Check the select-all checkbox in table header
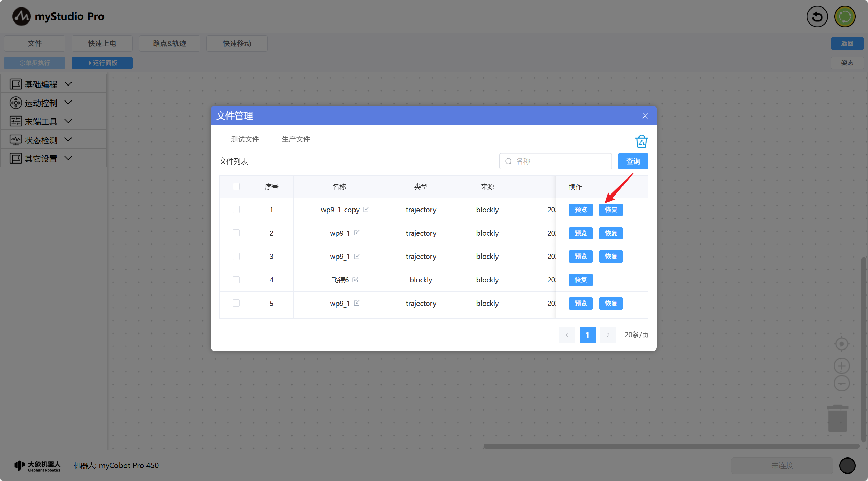The image size is (868, 481). point(236,186)
